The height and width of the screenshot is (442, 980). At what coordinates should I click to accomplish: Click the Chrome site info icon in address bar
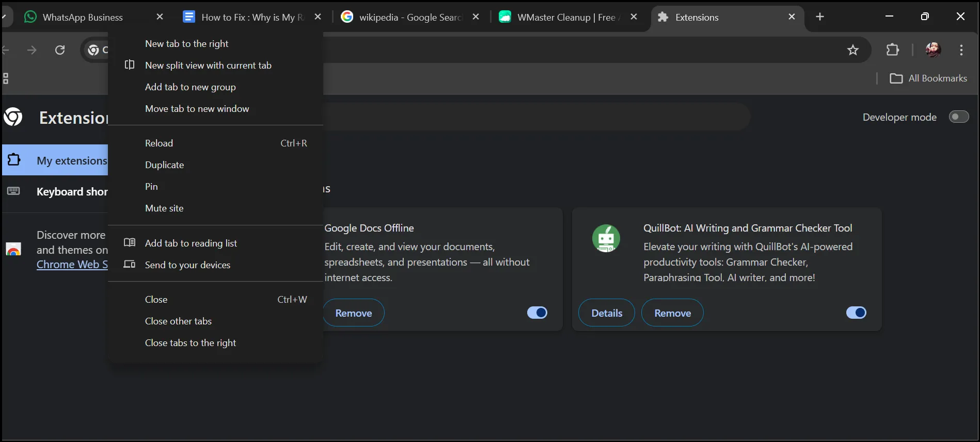coord(93,50)
